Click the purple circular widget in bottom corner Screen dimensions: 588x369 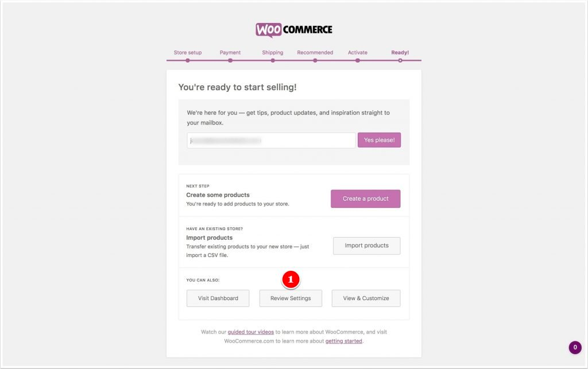(574, 347)
